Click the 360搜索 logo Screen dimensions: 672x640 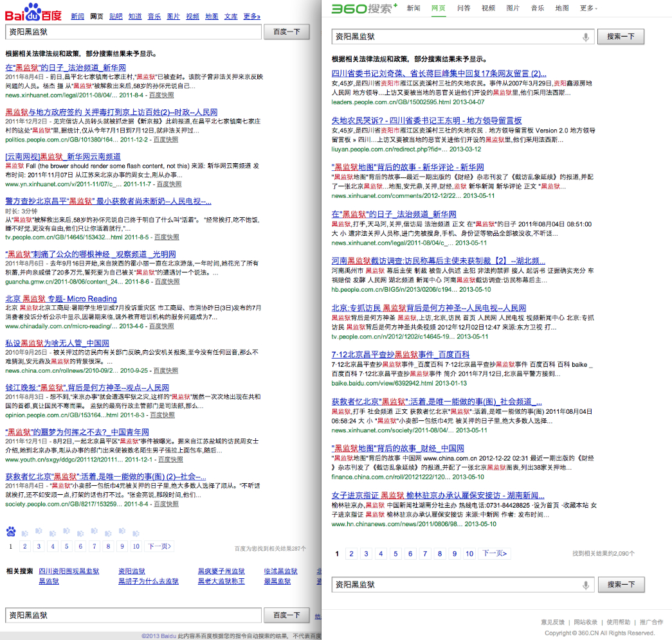tap(364, 8)
